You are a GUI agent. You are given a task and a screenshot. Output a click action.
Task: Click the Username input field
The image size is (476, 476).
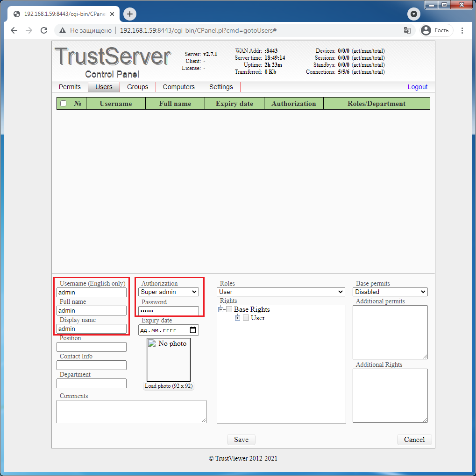point(92,292)
